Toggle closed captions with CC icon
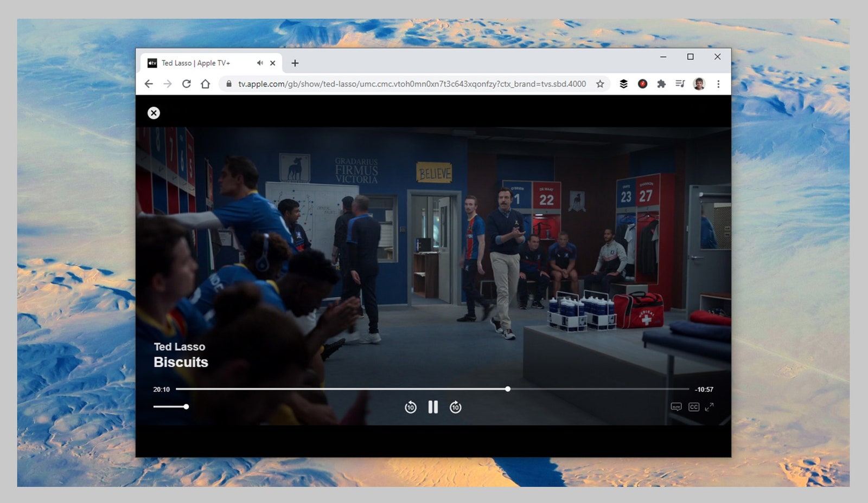 click(x=694, y=407)
